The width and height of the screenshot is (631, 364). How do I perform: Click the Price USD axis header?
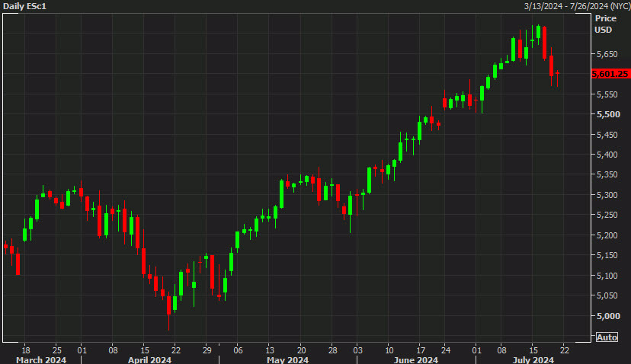605,23
